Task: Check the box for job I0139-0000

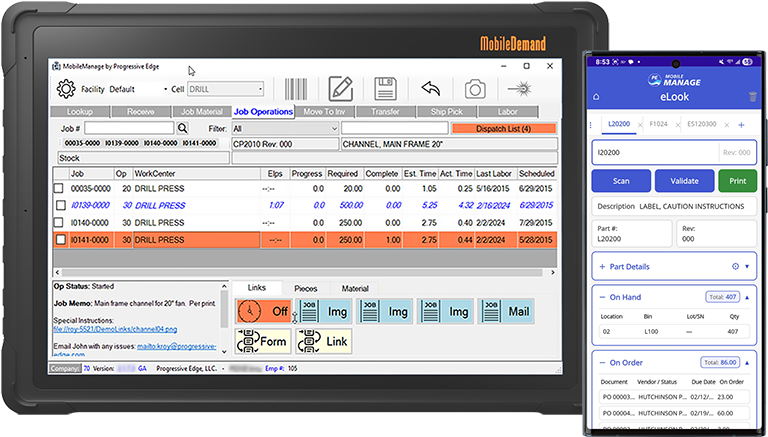Action: tap(61, 205)
